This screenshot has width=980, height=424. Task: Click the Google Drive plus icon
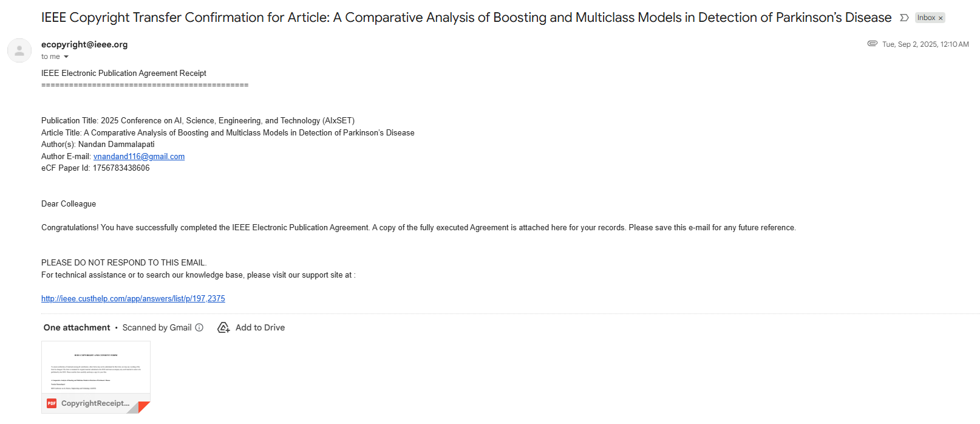[223, 327]
